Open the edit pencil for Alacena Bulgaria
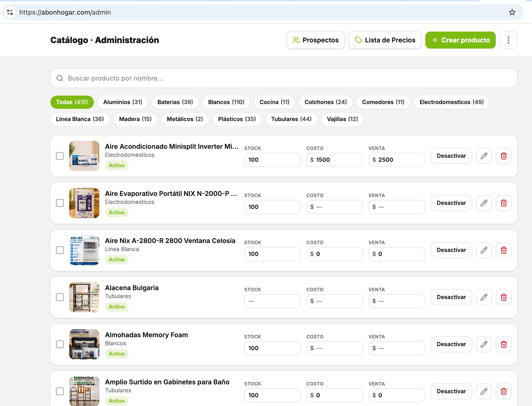 click(484, 297)
